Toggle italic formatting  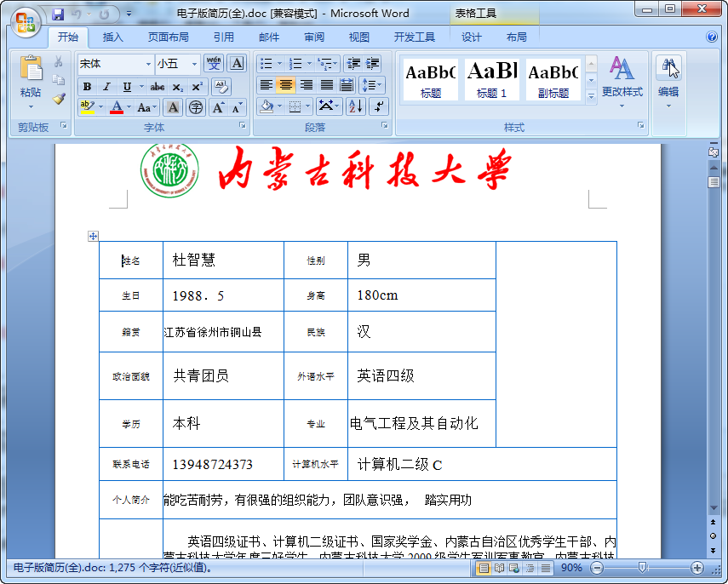[x=106, y=86]
